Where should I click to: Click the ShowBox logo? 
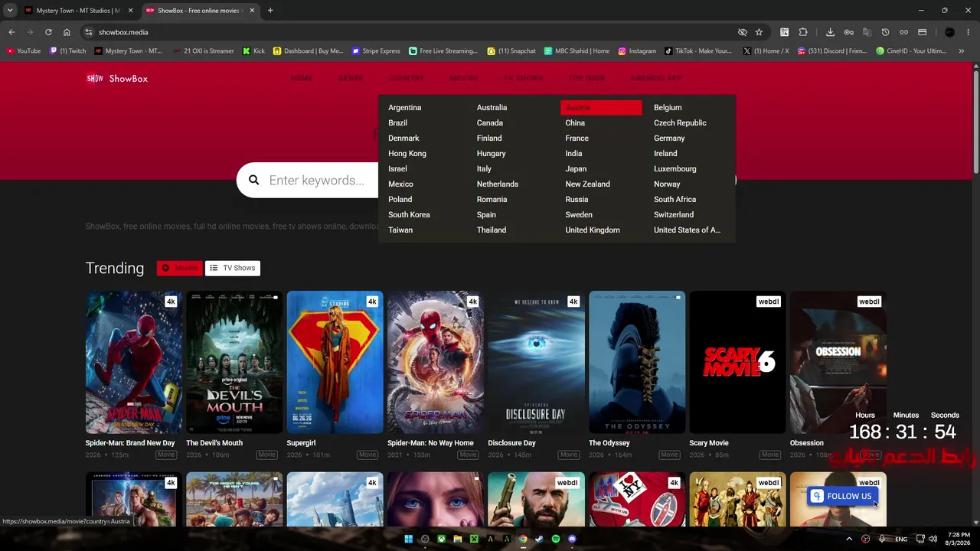[116, 78]
